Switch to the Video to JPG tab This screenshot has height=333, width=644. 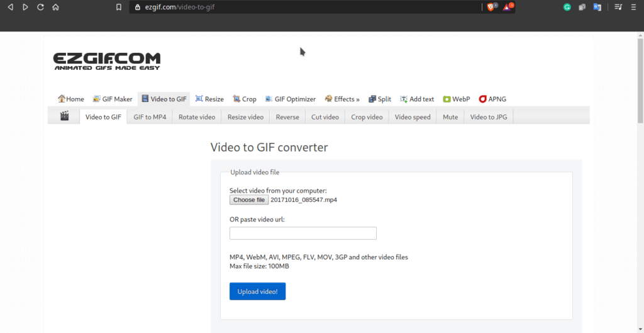tap(489, 116)
